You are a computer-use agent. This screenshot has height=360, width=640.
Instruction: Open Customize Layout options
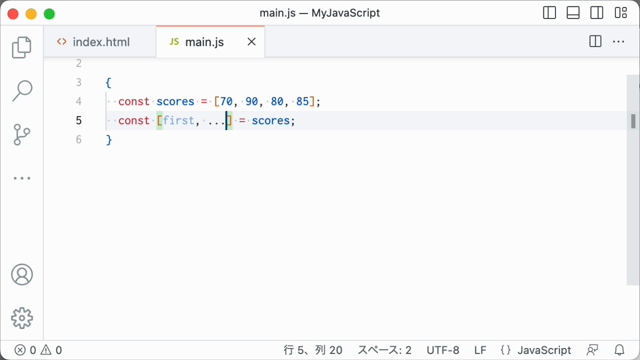pos(621,13)
